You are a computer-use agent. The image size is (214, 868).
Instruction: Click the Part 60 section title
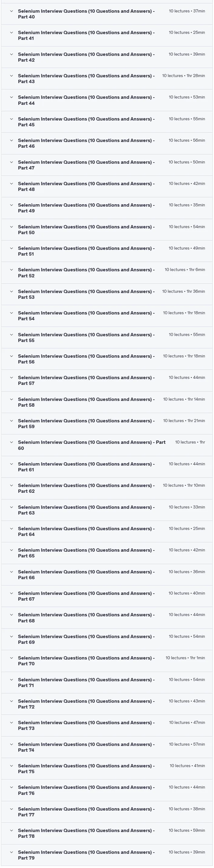92,445
